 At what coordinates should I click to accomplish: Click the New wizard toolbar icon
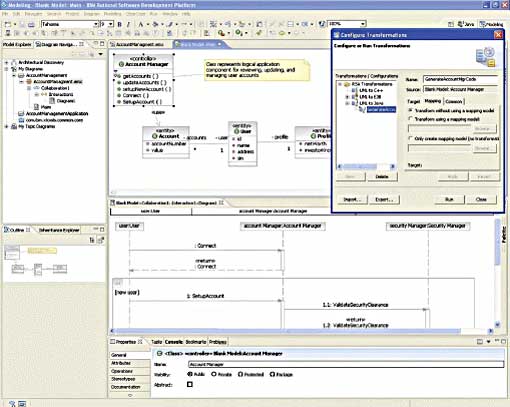click(x=7, y=24)
